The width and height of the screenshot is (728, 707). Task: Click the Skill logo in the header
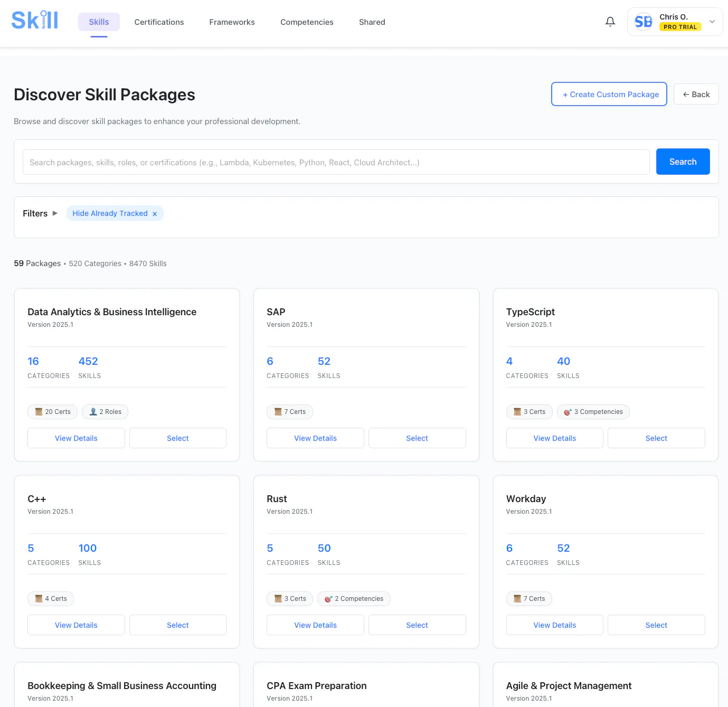tap(35, 20)
